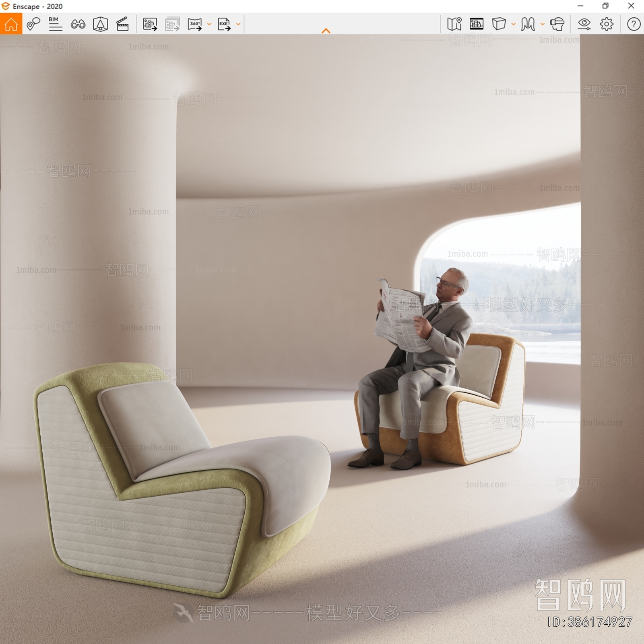Toggle the minimap with map pin icon
This screenshot has width=644, height=644.
pos(454,24)
